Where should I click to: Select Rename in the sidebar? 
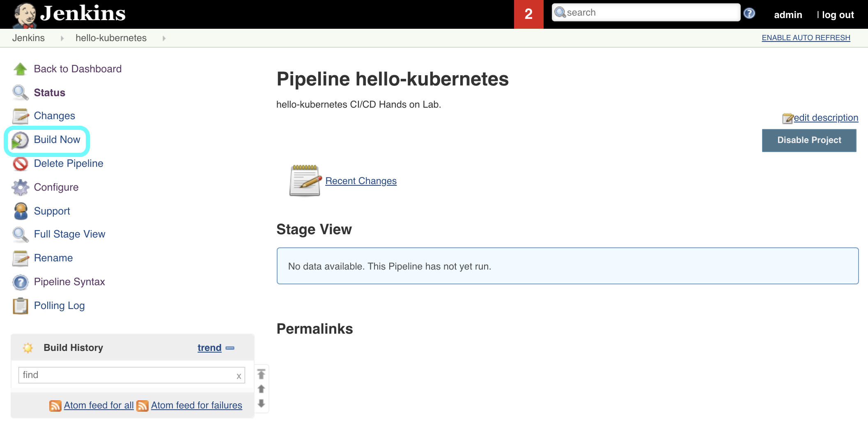53,258
